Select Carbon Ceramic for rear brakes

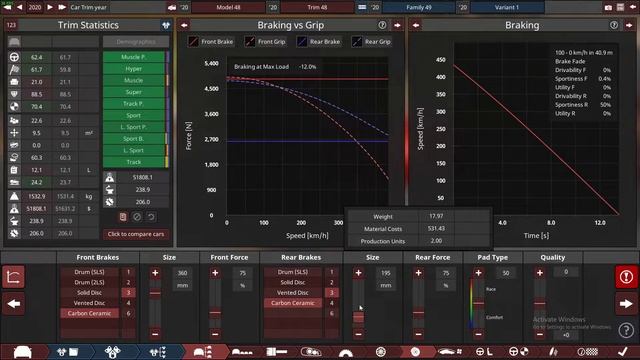[293, 303]
